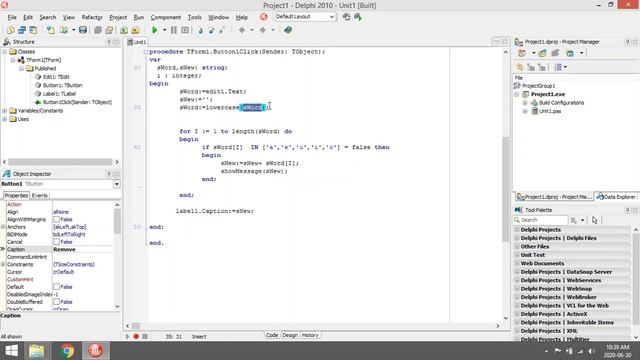The height and width of the screenshot is (360, 640).
Task: Select Unit1.pas in Project Manager
Action: (550, 111)
